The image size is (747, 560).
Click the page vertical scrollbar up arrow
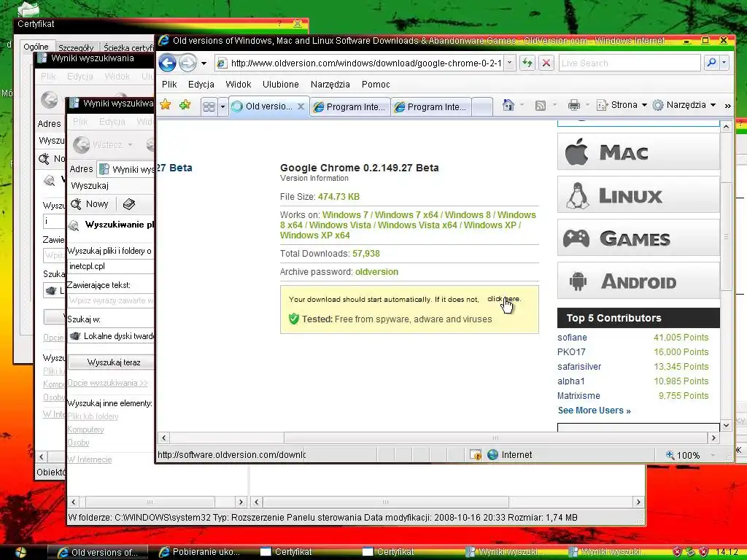click(x=726, y=127)
